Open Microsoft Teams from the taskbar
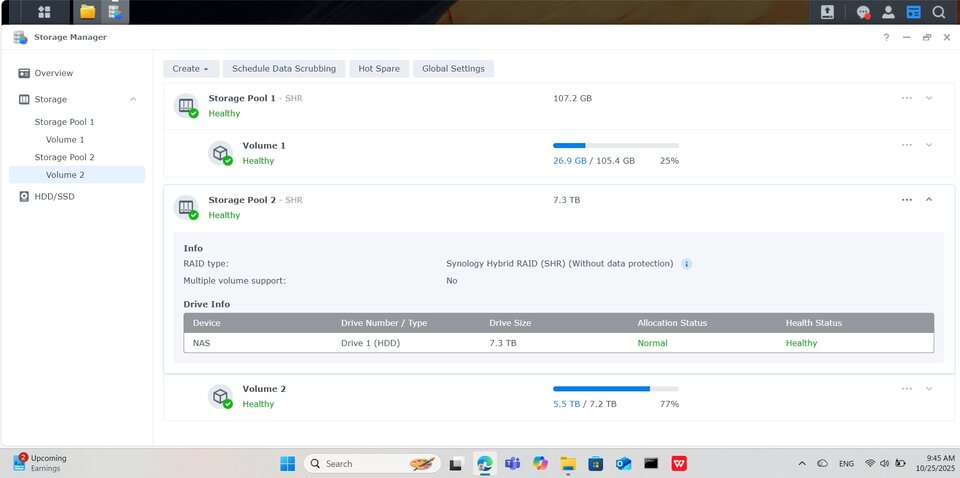This screenshot has height=478, width=960. (x=512, y=464)
